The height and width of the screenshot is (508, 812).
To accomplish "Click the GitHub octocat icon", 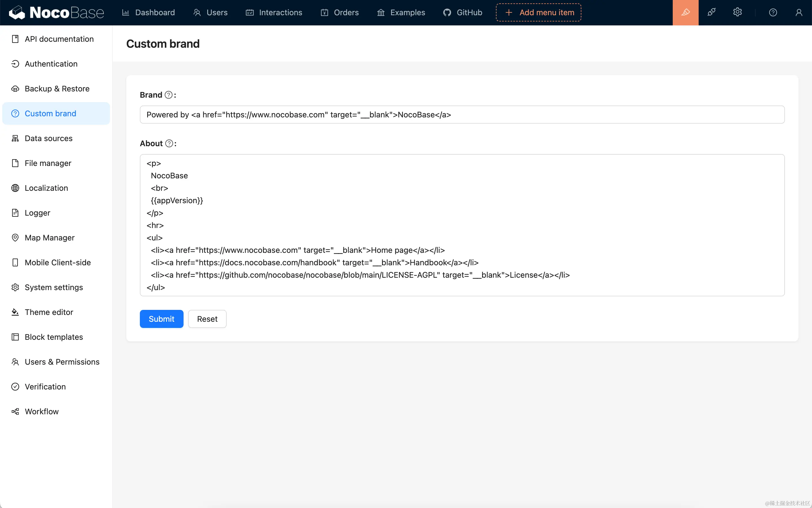I will pyautogui.click(x=447, y=13).
